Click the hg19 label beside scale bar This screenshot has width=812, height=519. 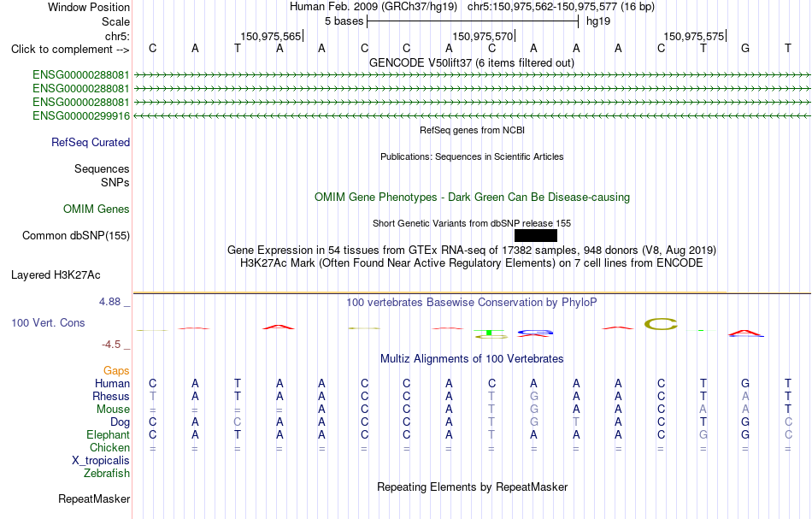tap(598, 21)
